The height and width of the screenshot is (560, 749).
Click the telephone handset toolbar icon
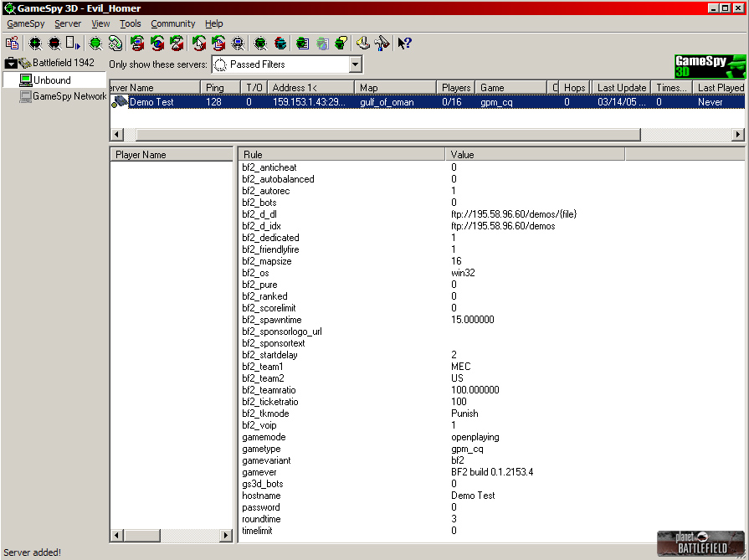click(x=115, y=44)
